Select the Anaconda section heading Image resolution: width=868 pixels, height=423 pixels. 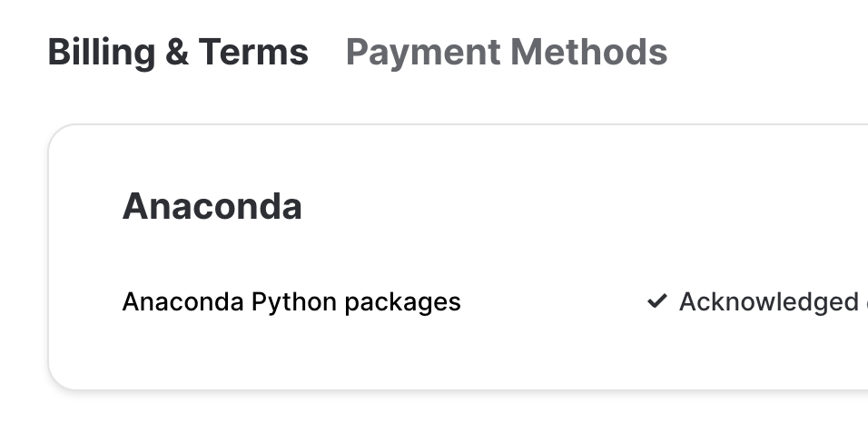click(212, 207)
